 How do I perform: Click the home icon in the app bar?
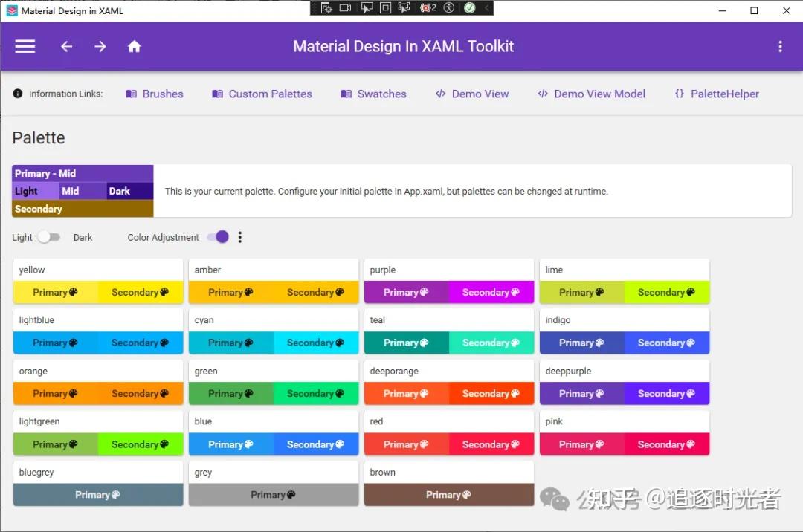tap(134, 46)
